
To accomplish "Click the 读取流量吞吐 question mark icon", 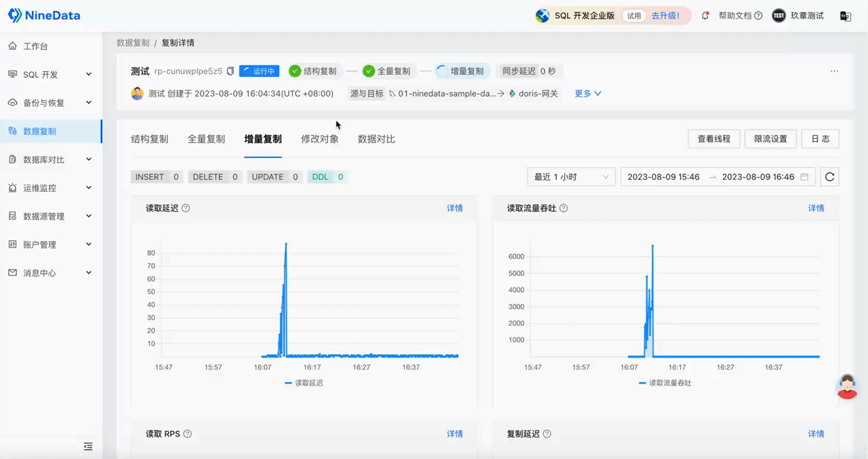I will pos(563,208).
